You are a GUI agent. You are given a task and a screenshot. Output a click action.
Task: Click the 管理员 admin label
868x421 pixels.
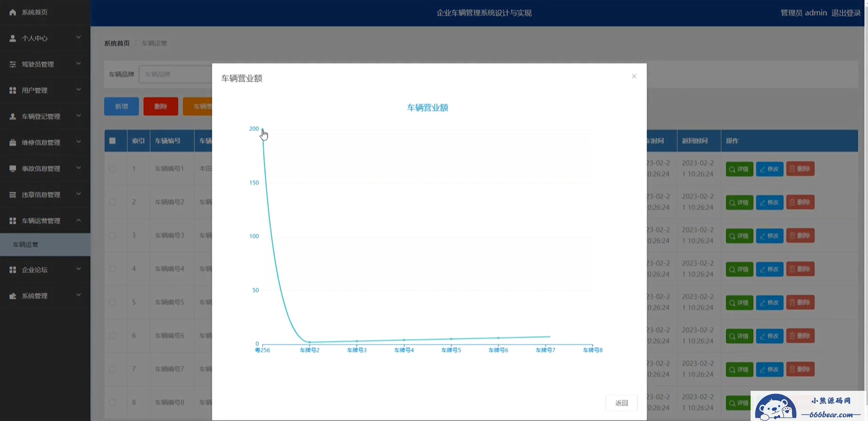point(804,13)
